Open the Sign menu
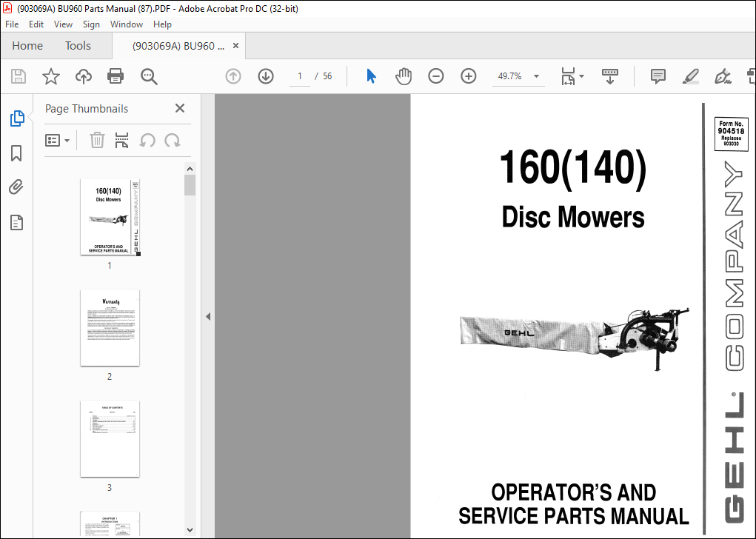Image resolution: width=756 pixels, height=539 pixels. tap(91, 24)
